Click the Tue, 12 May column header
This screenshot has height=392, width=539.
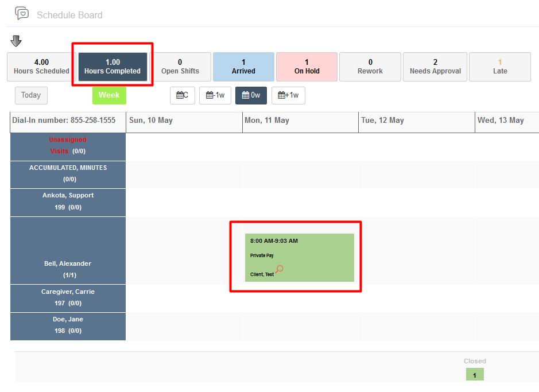pyautogui.click(x=417, y=122)
